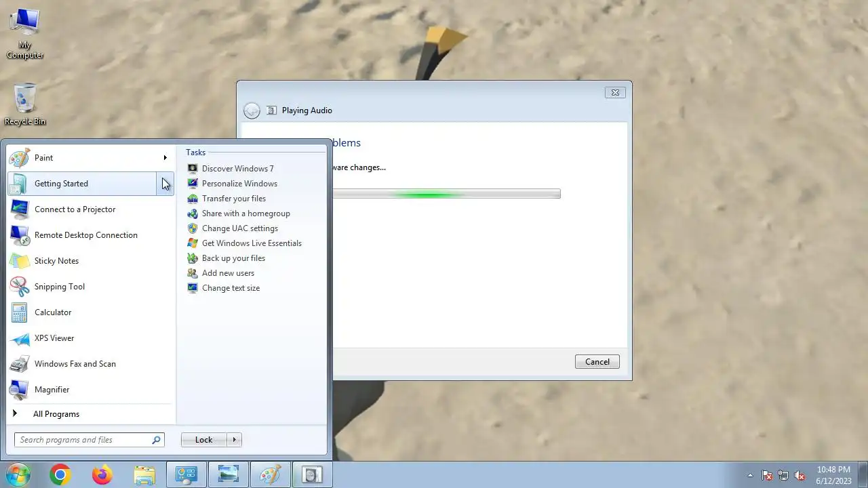Click the Add new users icon
Screen dimensions: 868x488
coord(193,273)
